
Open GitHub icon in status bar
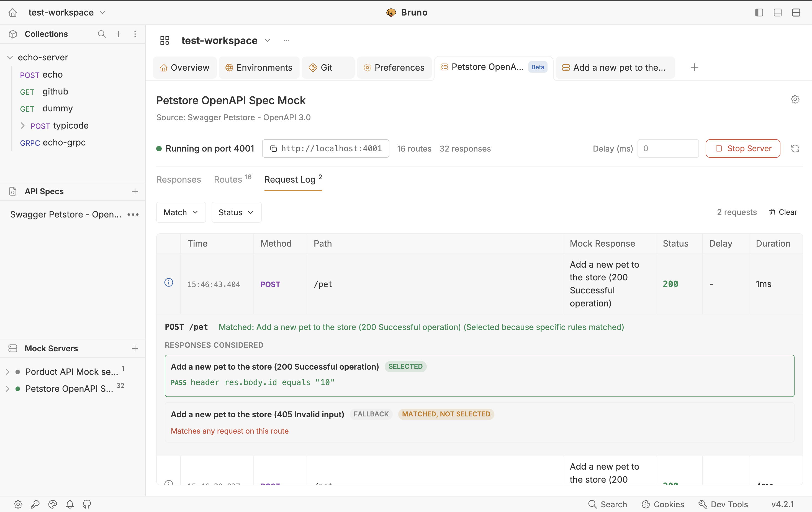(x=87, y=504)
